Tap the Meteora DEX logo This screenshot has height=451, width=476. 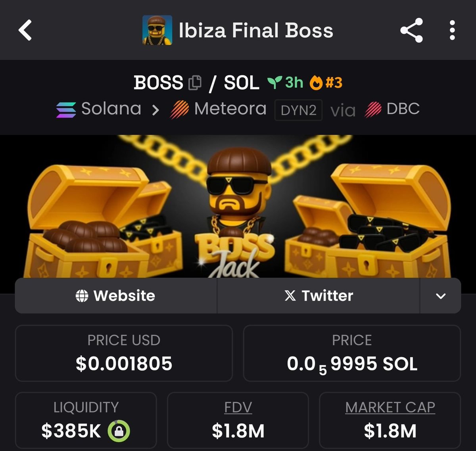point(179,110)
